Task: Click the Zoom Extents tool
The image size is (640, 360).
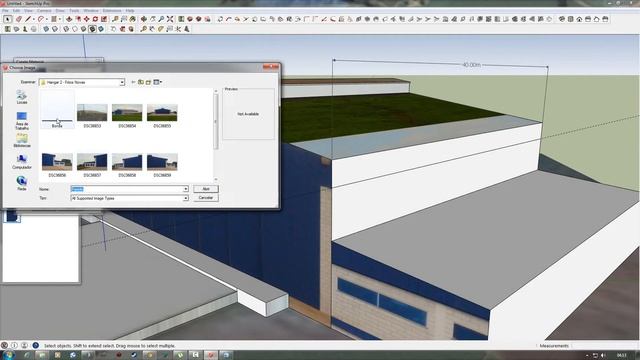Action: pyautogui.click(x=170, y=19)
